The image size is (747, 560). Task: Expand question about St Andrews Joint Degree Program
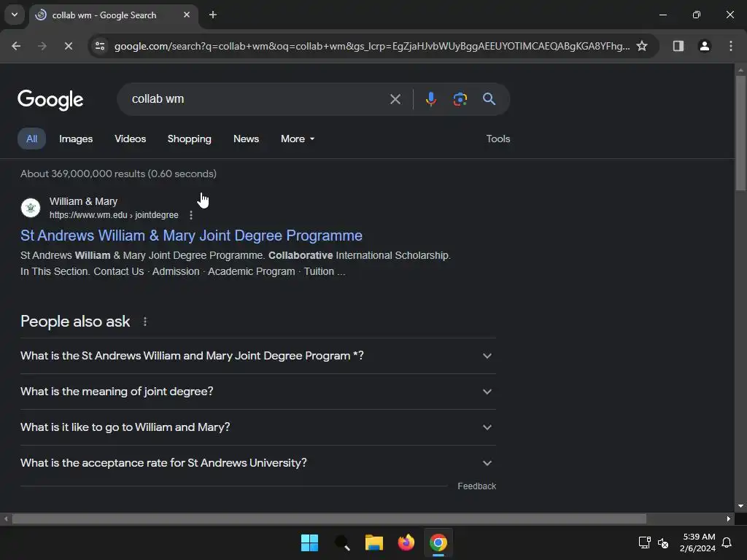(x=258, y=356)
